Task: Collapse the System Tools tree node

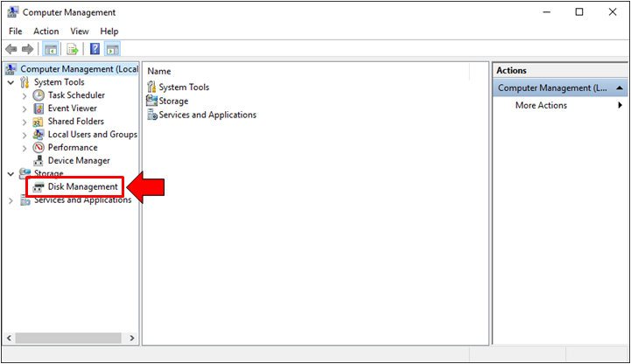Action: [11, 83]
